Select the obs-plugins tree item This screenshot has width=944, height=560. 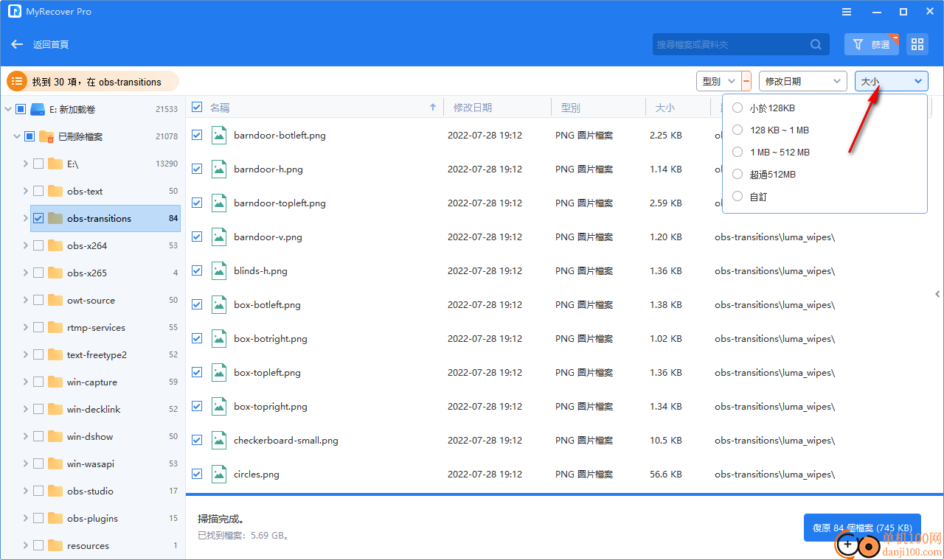pyautogui.click(x=92, y=518)
